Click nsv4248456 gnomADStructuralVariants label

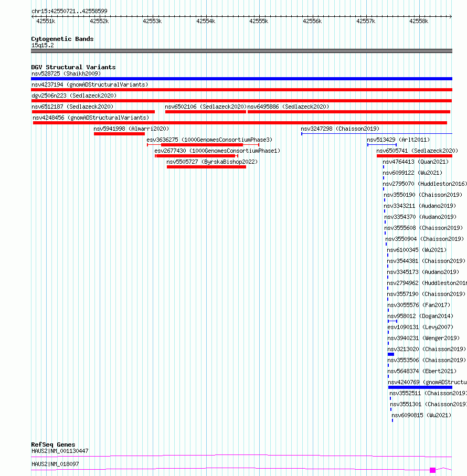(x=91, y=118)
